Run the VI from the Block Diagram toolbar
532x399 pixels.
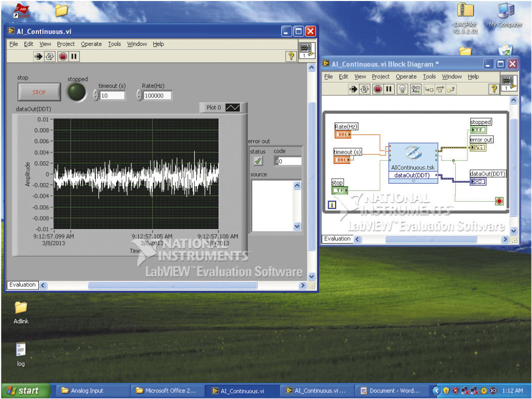pos(353,89)
